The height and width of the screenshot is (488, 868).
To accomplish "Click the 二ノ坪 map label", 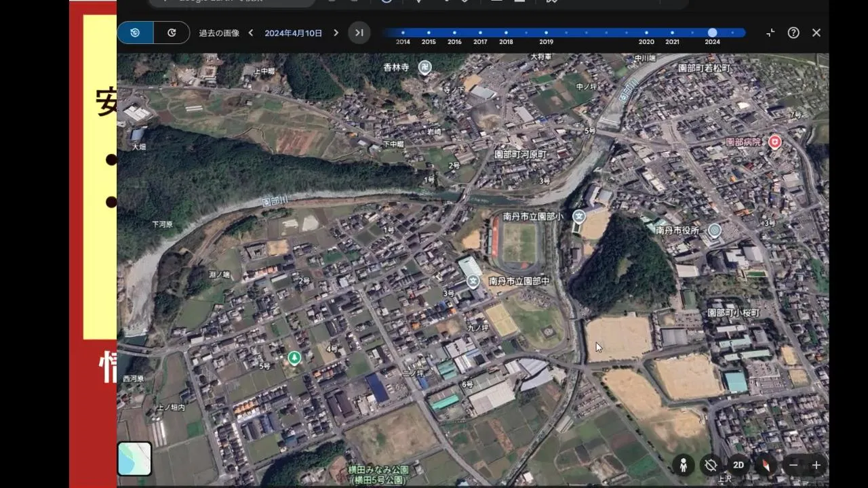I will click(x=413, y=373).
